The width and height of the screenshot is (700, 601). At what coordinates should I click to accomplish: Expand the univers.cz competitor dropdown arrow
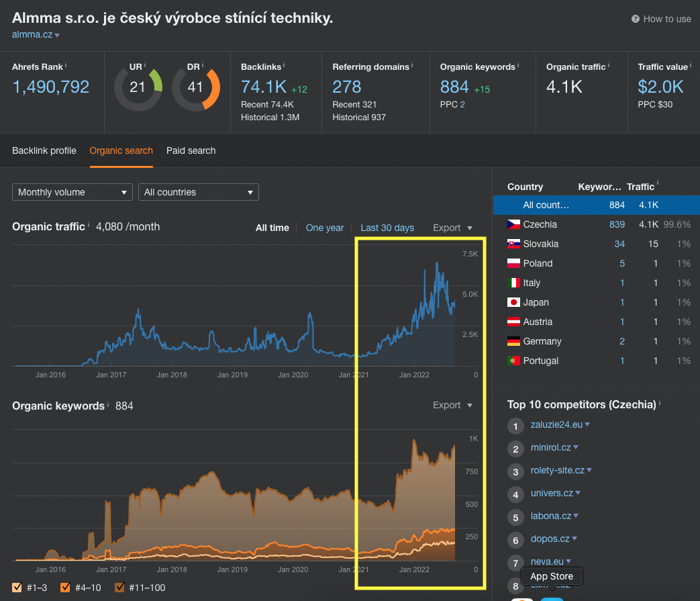578,493
